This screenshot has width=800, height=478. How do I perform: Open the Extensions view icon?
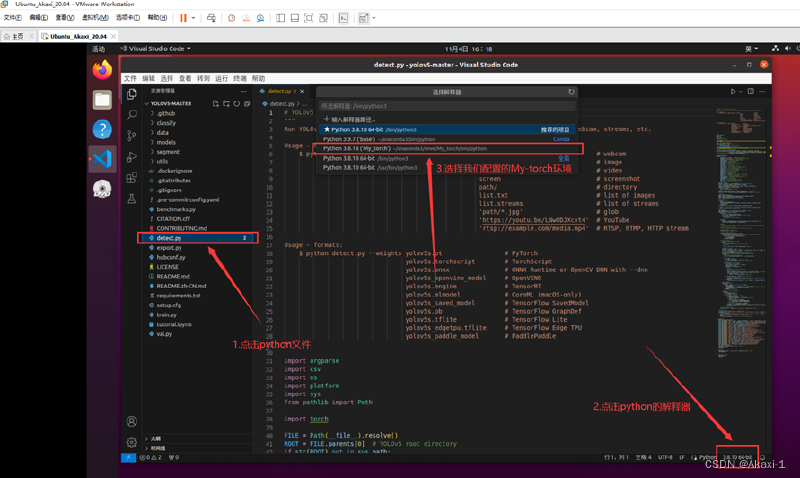tap(132, 178)
